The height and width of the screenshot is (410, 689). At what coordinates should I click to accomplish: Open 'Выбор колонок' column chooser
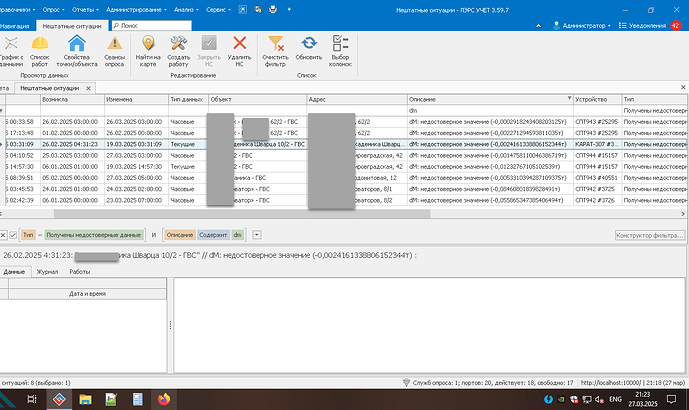(340, 51)
